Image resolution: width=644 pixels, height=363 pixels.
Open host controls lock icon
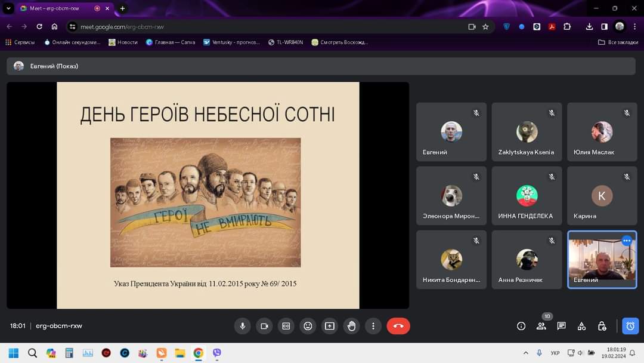click(602, 326)
